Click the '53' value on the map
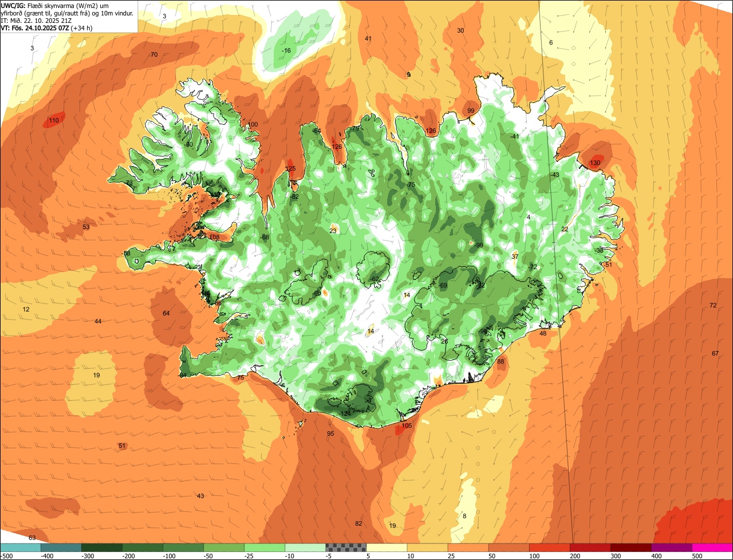The height and width of the screenshot is (560, 733). coord(86,227)
